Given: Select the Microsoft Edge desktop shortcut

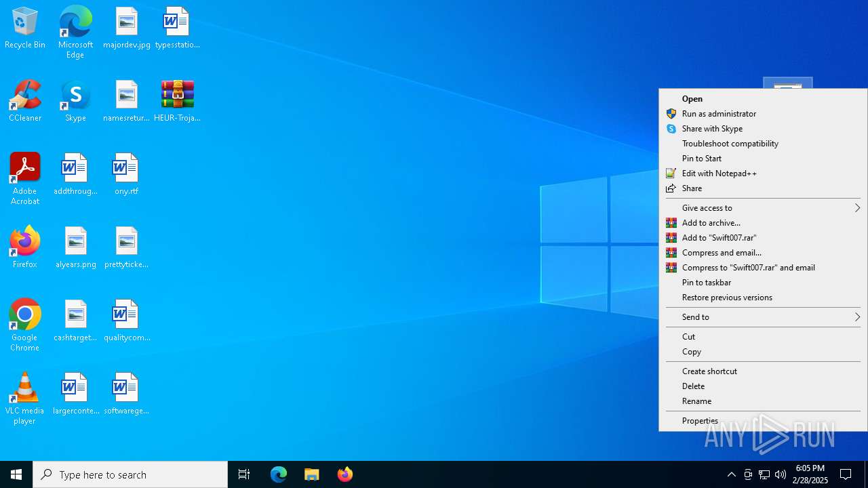Looking at the screenshot, I should [75, 33].
